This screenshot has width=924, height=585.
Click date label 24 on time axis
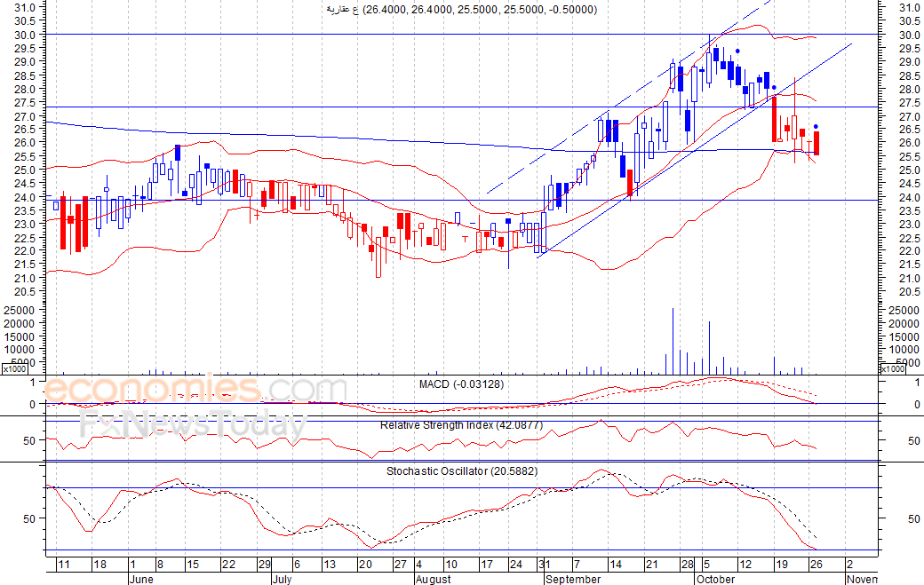(516, 565)
